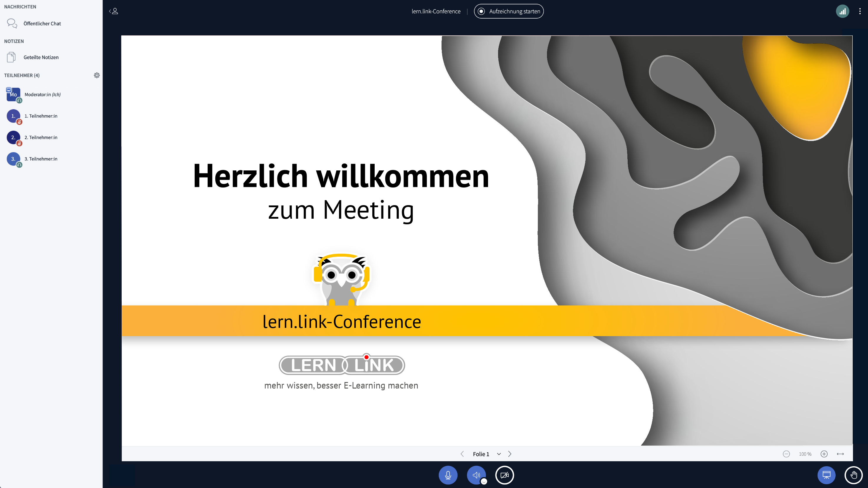The height and width of the screenshot is (488, 868).
Task: Open the presentation actions button
Action: click(x=826, y=475)
